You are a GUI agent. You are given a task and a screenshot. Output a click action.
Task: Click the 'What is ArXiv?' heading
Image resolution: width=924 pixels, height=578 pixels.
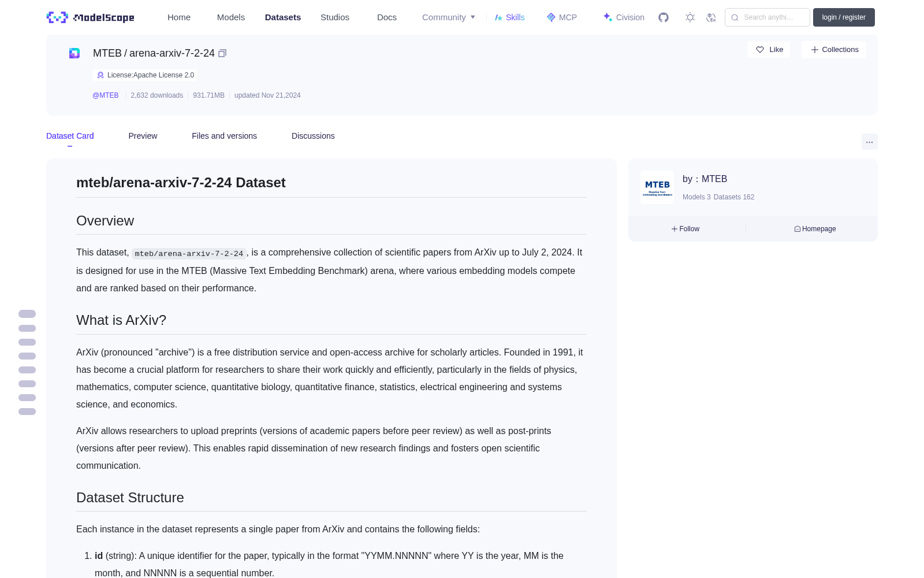(121, 320)
